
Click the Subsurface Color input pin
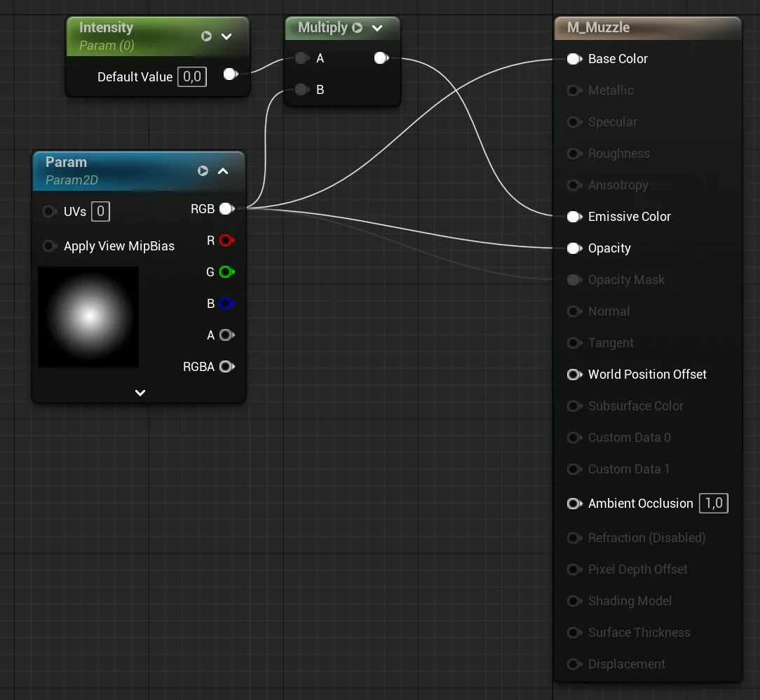574,405
